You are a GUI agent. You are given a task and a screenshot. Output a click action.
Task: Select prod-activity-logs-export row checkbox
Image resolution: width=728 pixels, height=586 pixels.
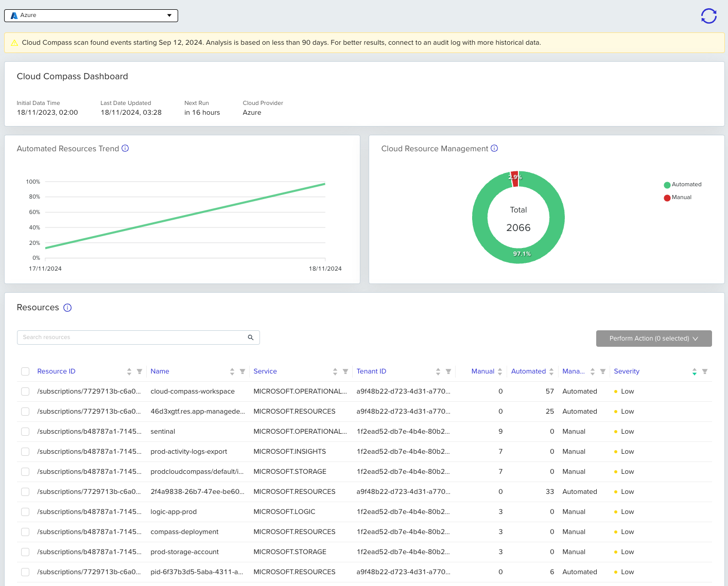pyautogui.click(x=25, y=452)
